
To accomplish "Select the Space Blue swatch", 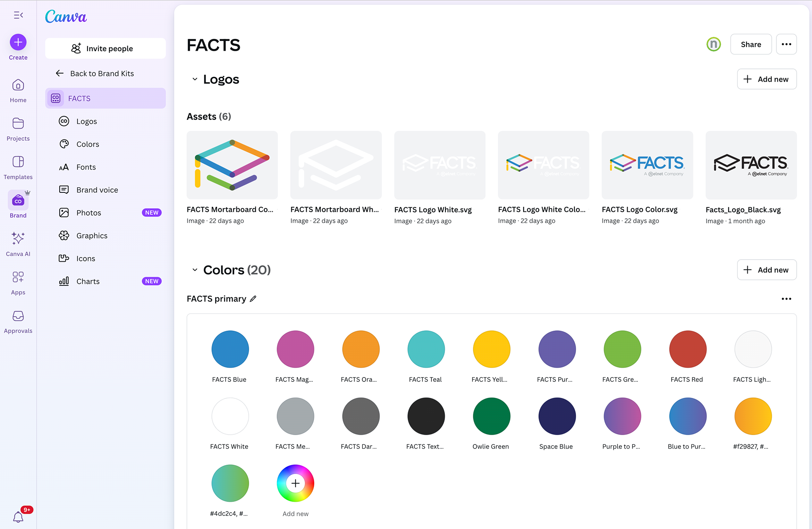I will pos(557,416).
